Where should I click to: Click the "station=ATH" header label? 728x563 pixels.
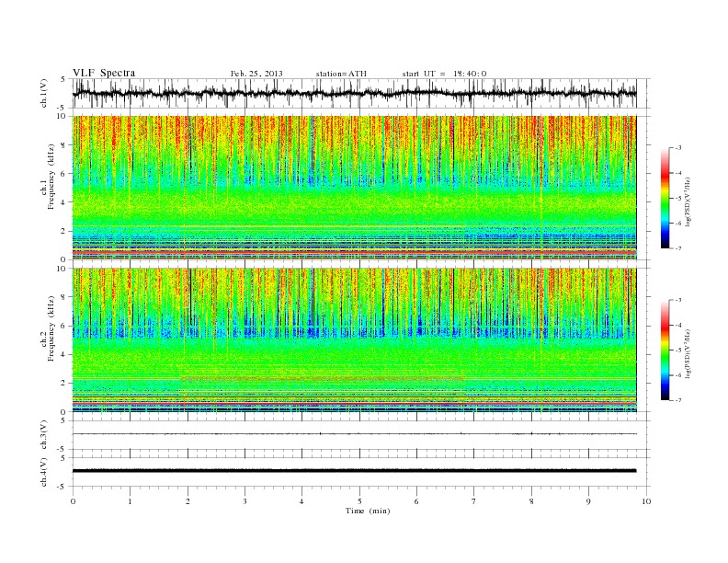click(x=341, y=74)
